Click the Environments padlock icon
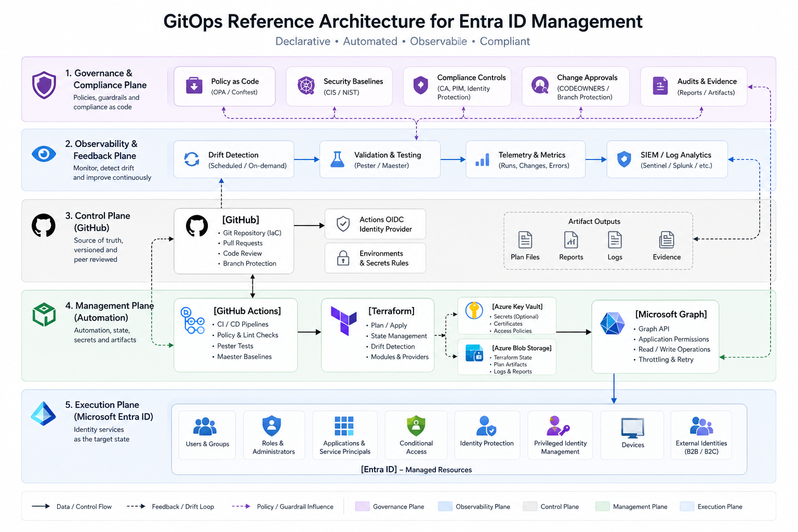The width and height of the screenshot is (798, 532). [x=343, y=258]
